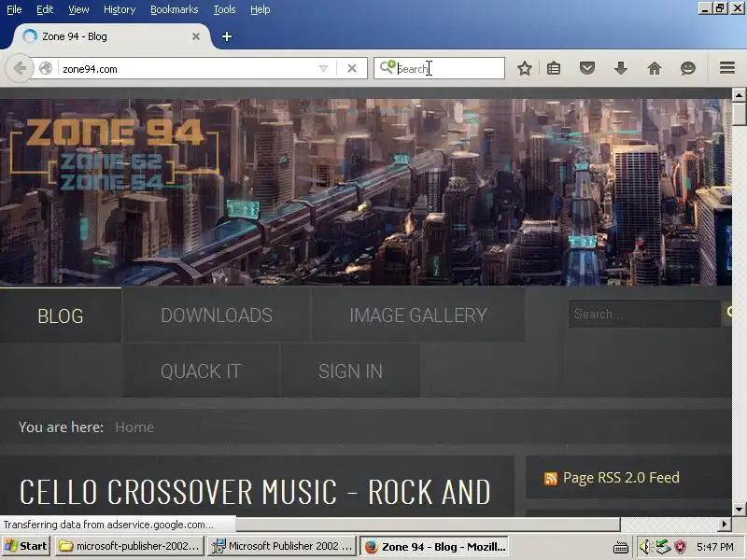This screenshot has width=747, height=560.
Task: Open the History menu
Action: [x=120, y=9]
